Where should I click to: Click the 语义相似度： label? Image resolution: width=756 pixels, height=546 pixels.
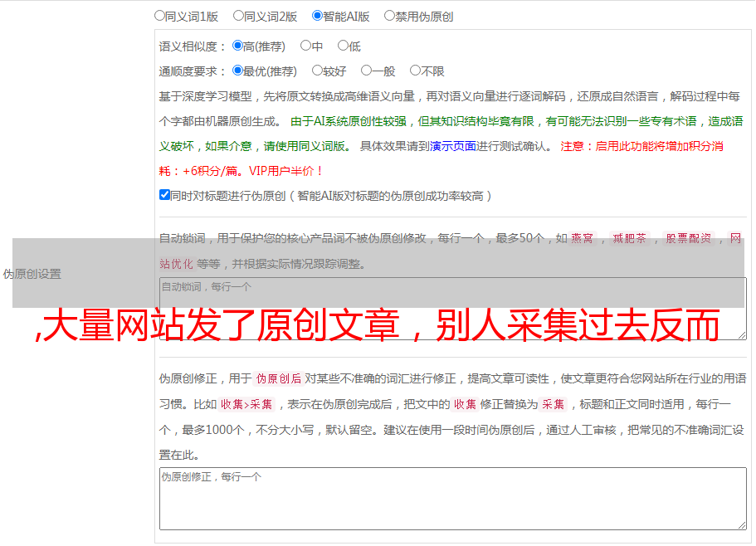click(x=193, y=46)
